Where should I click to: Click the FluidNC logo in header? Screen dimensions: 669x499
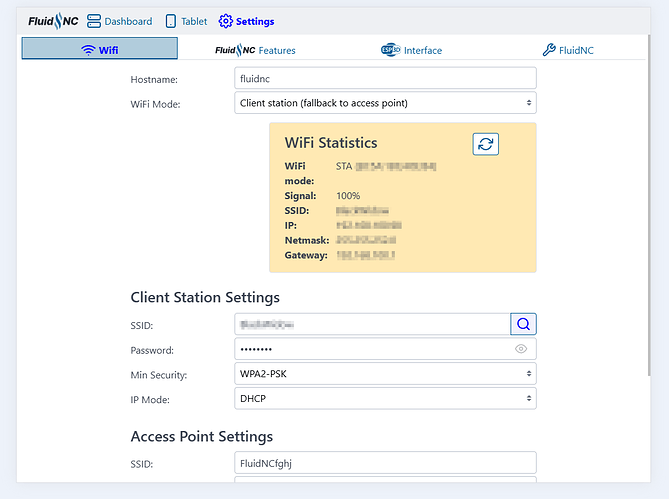pos(53,21)
